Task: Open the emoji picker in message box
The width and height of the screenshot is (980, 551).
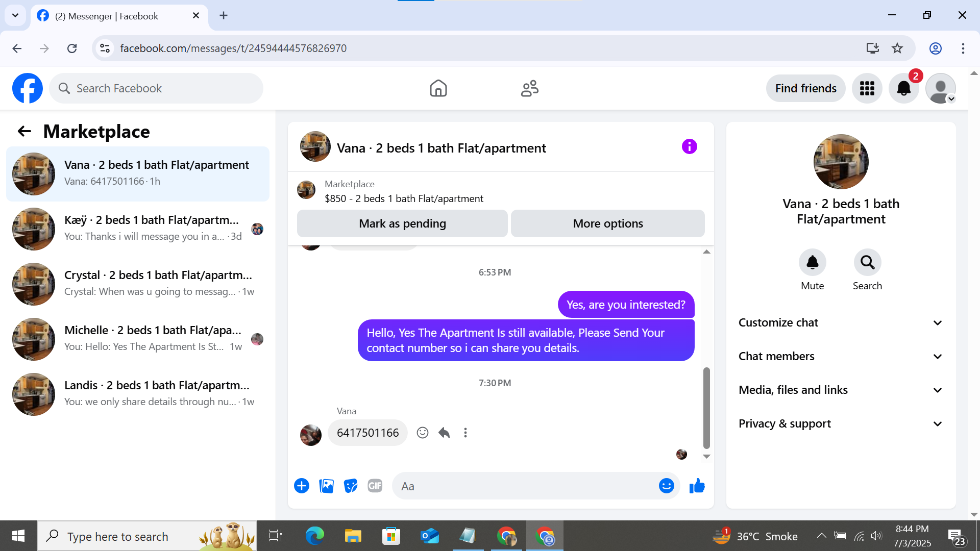Action: pos(666,486)
